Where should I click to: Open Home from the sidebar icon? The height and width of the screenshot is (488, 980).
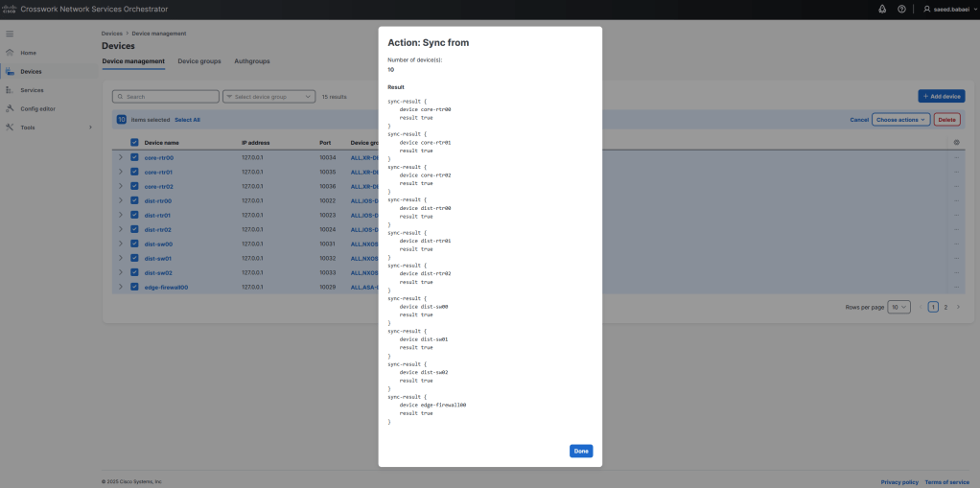[x=10, y=53]
